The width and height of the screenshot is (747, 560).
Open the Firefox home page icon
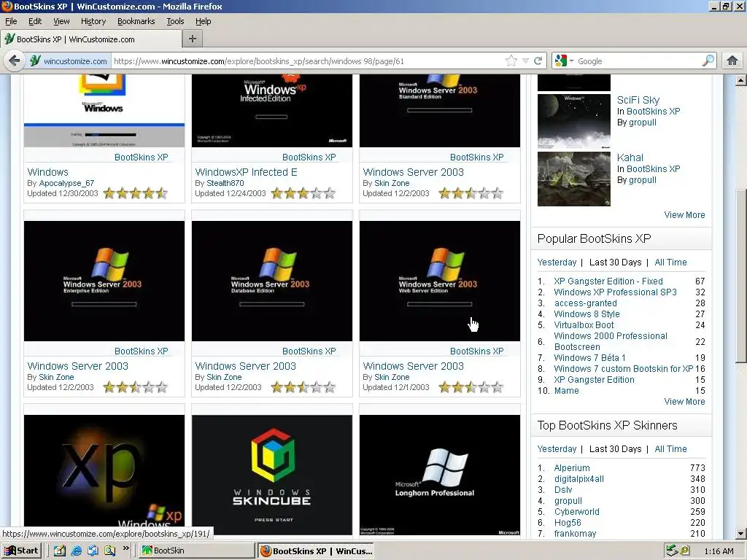(x=732, y=61)
